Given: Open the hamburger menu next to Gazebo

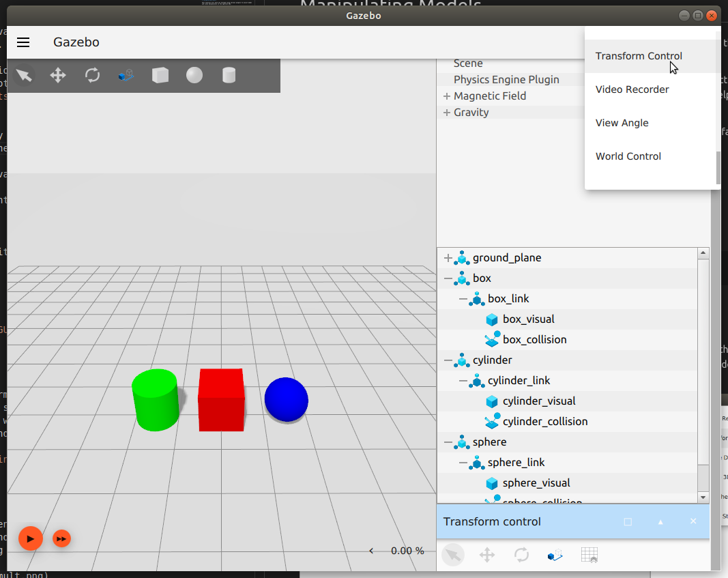Looking at the screenshot, I should tap(23, 42).
